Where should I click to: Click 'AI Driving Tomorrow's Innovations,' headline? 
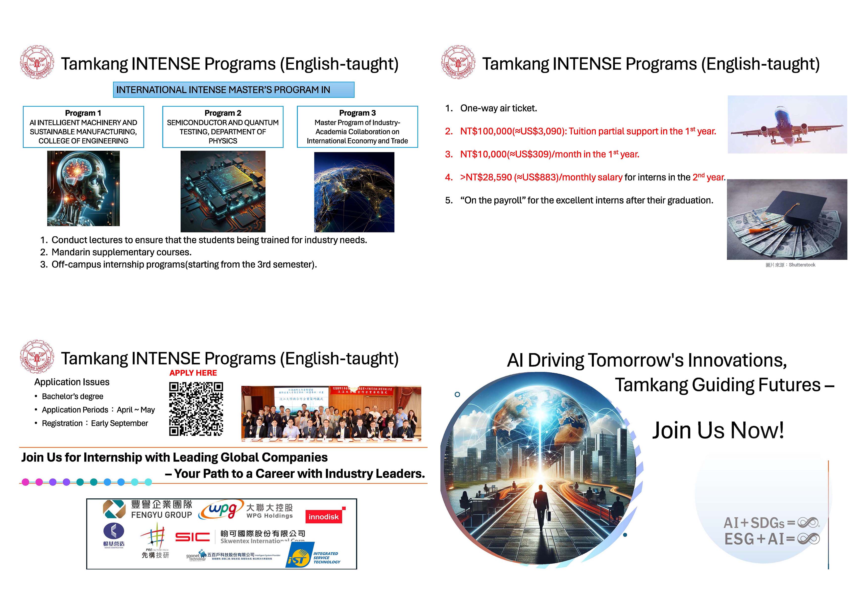click(x=647, y=360)
